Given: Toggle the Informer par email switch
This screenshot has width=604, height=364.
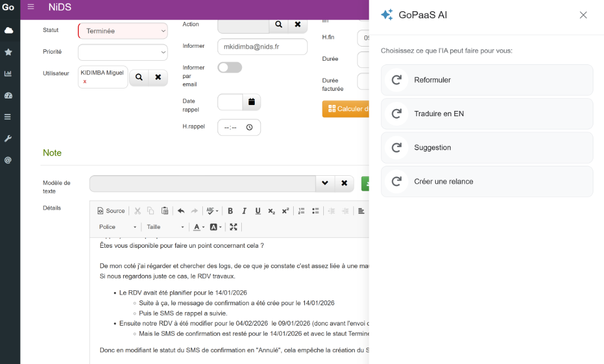Looking at the screenshot, I should point(229,67).
